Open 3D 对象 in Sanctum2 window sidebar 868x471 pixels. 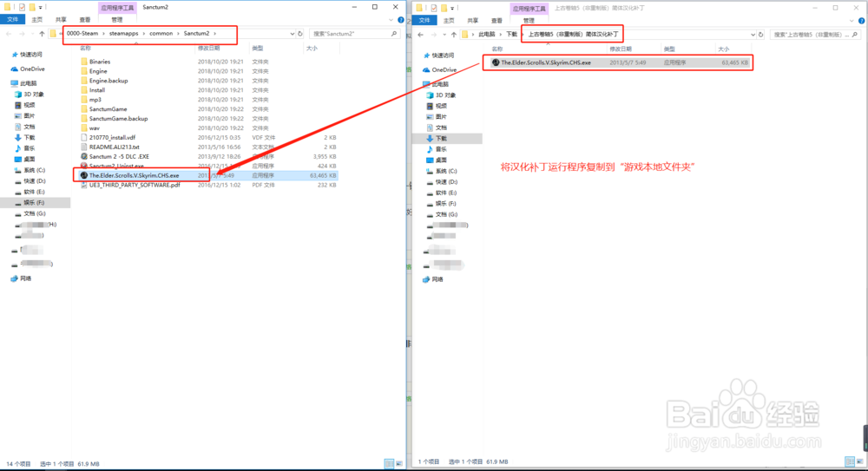tap(33, 95)
